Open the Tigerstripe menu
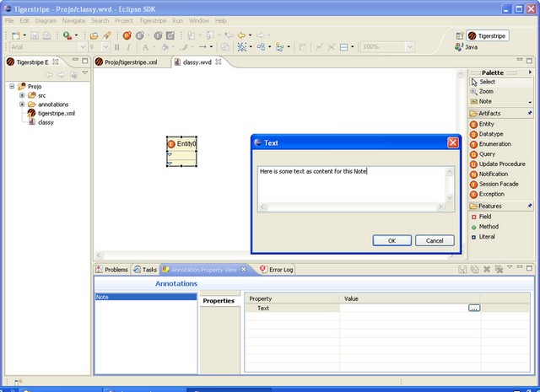 click(x=153, y=20)
